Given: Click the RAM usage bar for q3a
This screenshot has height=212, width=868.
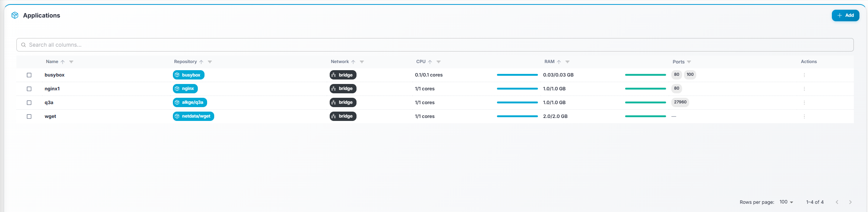Looking at the screenshot, I should tap(646, 103).
